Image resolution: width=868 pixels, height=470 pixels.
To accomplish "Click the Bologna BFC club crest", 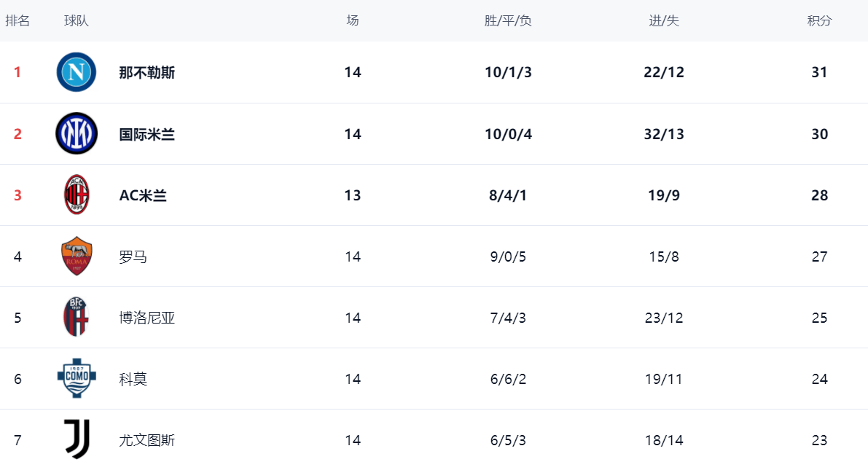I will pyautogui.click(x=77, y=317).
